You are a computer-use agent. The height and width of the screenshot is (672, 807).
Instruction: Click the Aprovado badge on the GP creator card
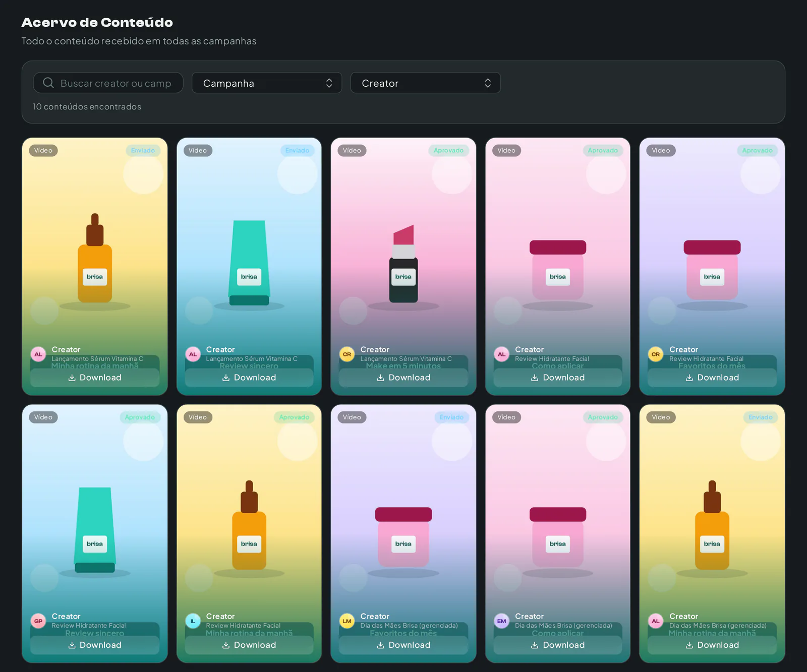(x=140, y=417)
